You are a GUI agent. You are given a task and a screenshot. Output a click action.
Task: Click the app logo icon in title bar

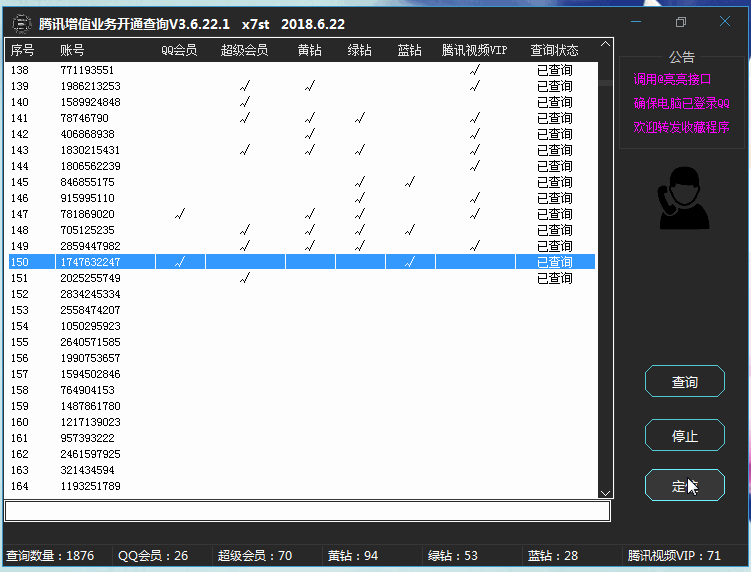[x=22, y=23]
